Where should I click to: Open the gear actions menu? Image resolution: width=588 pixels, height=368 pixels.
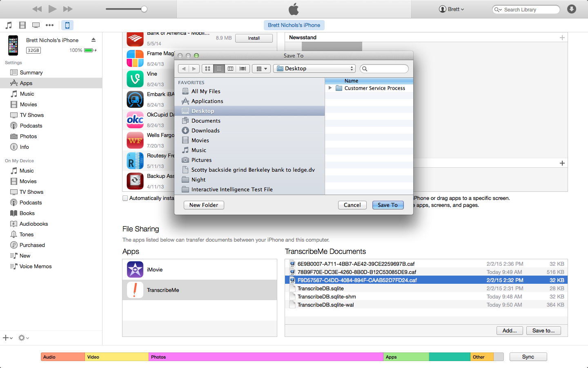click(x=23, y=338)
